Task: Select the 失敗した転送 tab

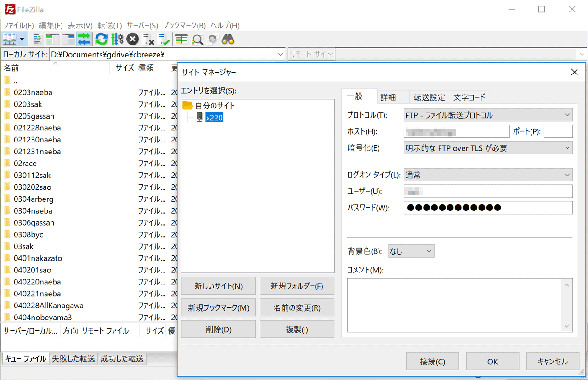Action: 73,359
